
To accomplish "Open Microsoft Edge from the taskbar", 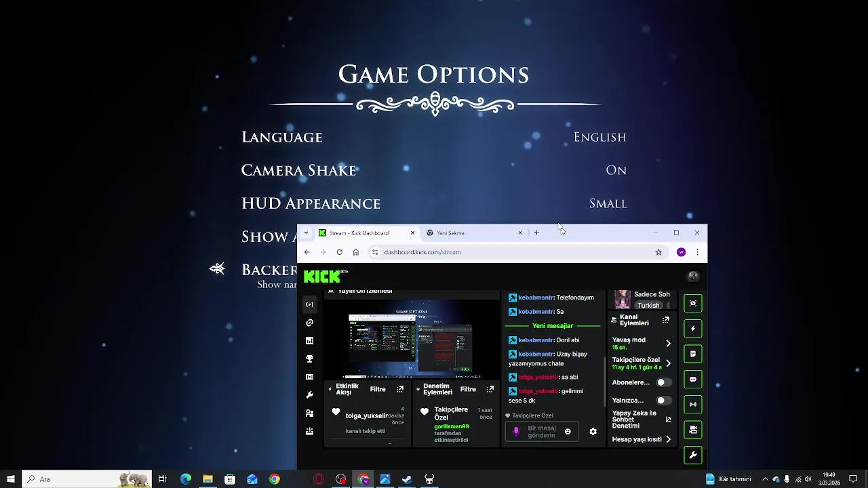I will pyautogui.click(x=186, y=479).
